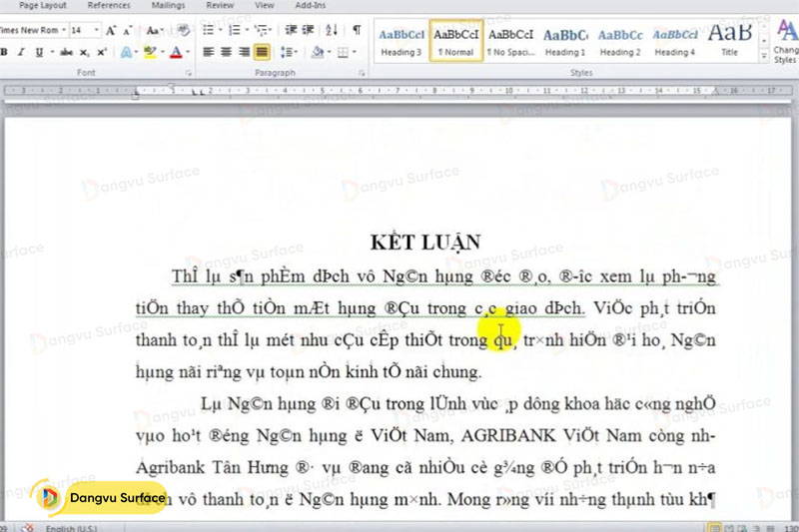Open shading color dropdown arrow
799x532 pixels.
pyautogui.click(x=329, y=52)
